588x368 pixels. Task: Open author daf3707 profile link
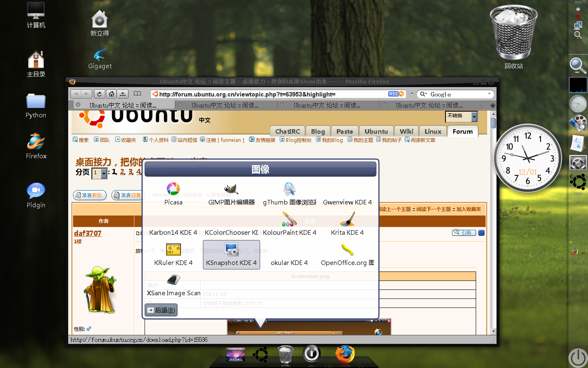(88, 233)
